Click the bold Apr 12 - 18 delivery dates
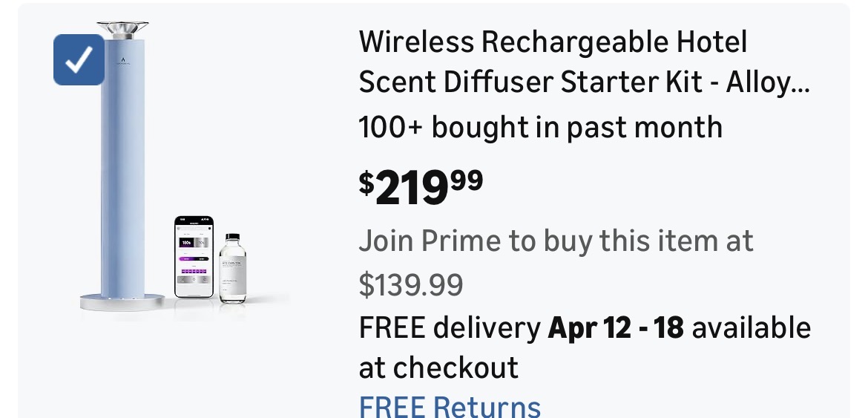Screen dimensions: 868x418 click(616, 327)
